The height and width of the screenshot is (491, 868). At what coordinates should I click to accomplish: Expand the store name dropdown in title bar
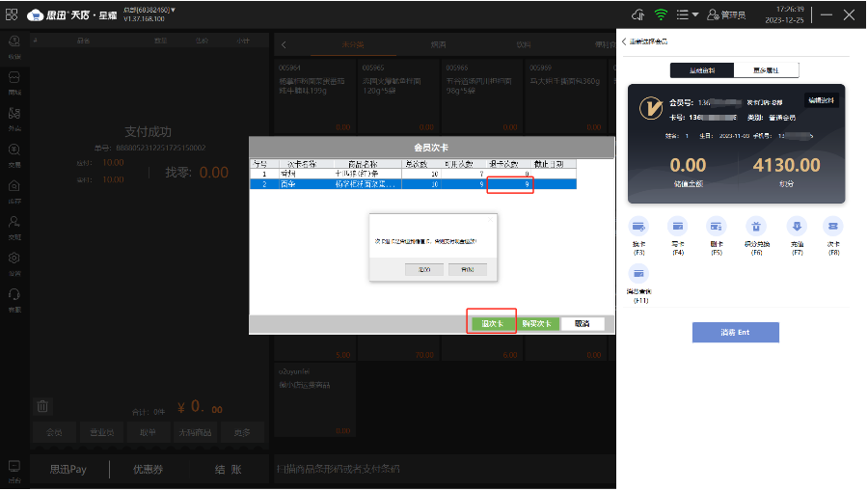click(x=174, y=10)
